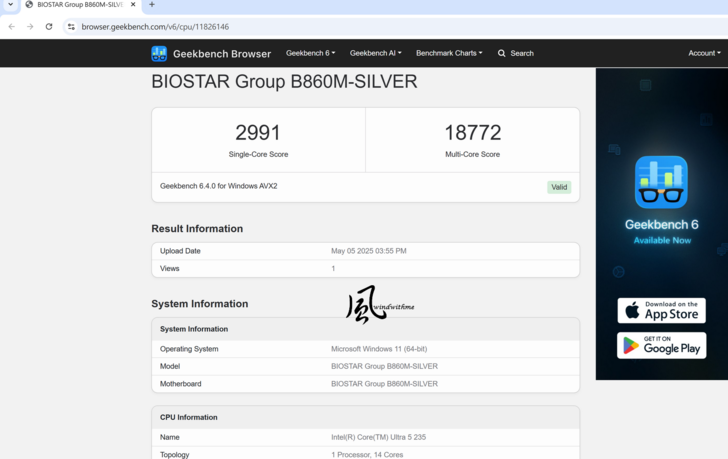The height and width of the screenshot is (459, 728).
Task: Click the address bar URL field
Action: pos(300,27)
